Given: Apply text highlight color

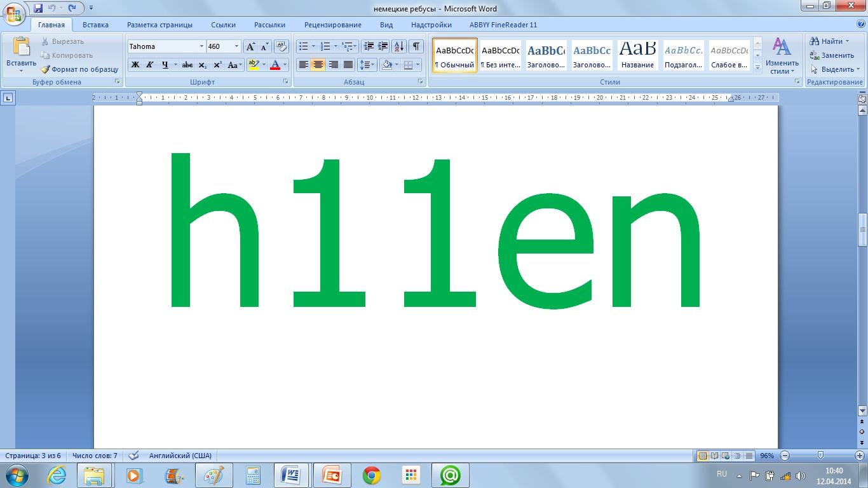Looking at the screenshot, I should pyautogui.click(x=254, y=65).
